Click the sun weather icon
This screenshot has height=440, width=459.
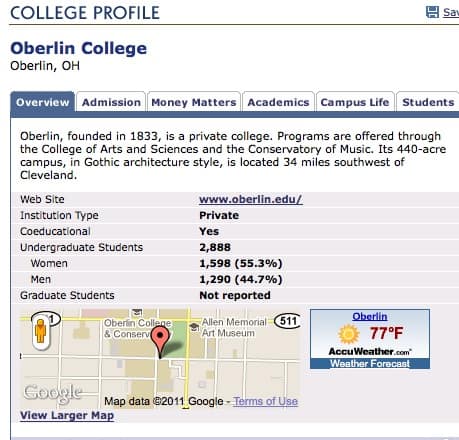(349, 334)
